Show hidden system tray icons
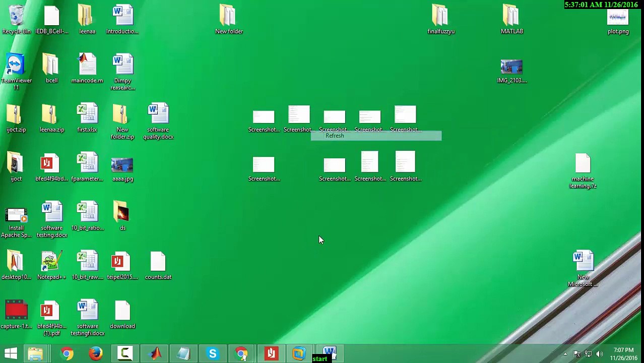The image size is (644, 363). (565, 354)
